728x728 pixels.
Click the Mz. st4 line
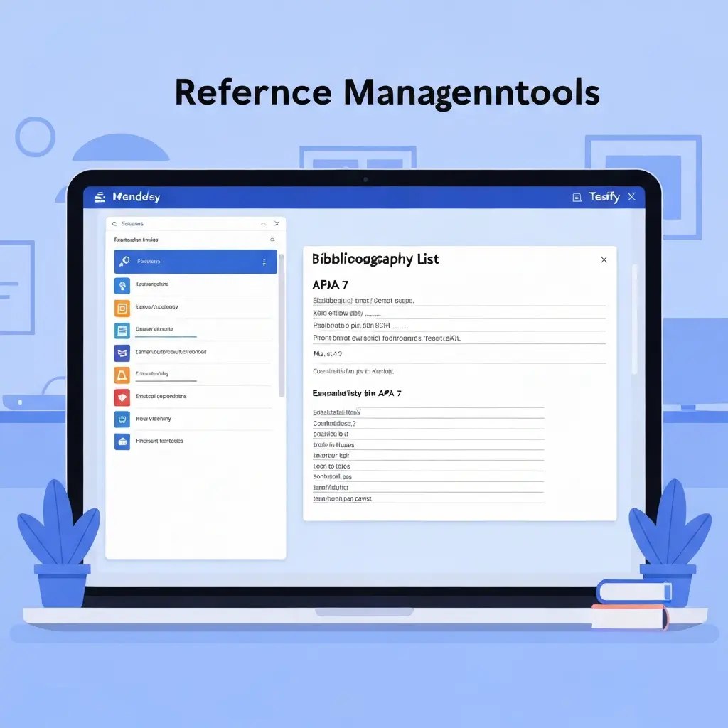(x=327, y=354)
